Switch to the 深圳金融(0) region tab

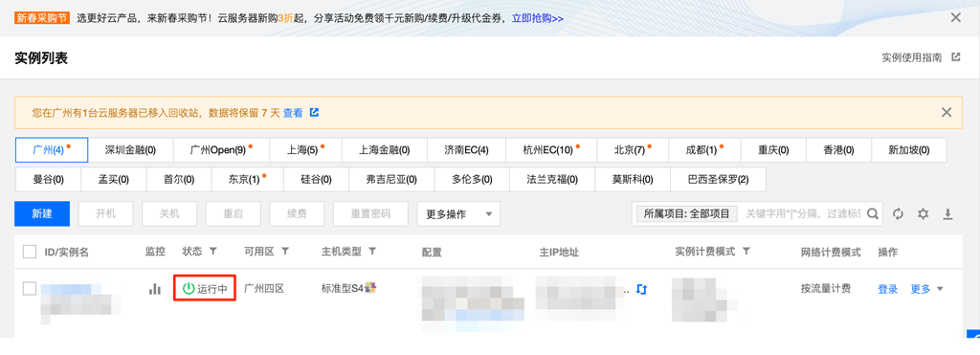pos(130,150)
